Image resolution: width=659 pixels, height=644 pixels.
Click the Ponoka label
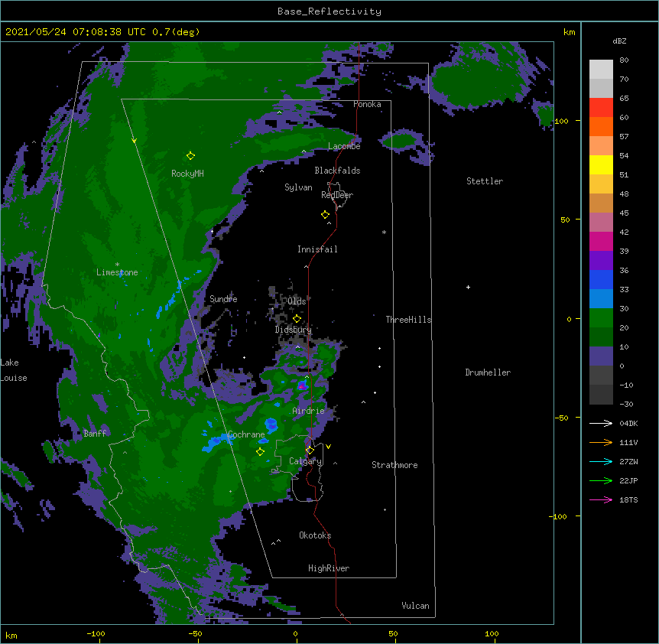[367, 104]
